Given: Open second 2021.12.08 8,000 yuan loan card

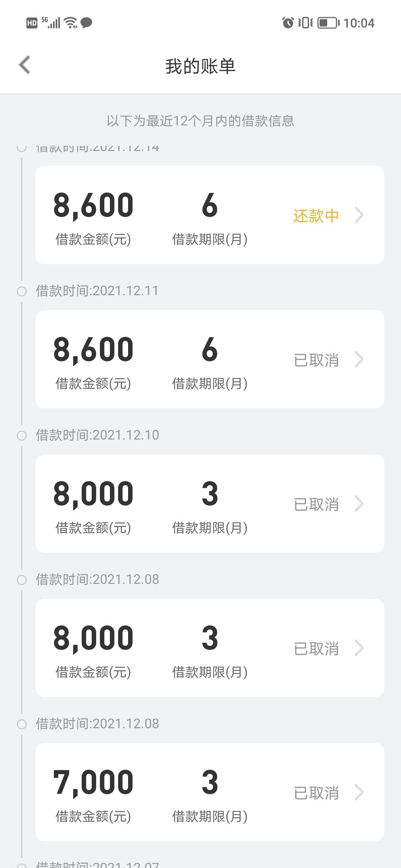Looking at the screenshot, I should pos(210,648).
